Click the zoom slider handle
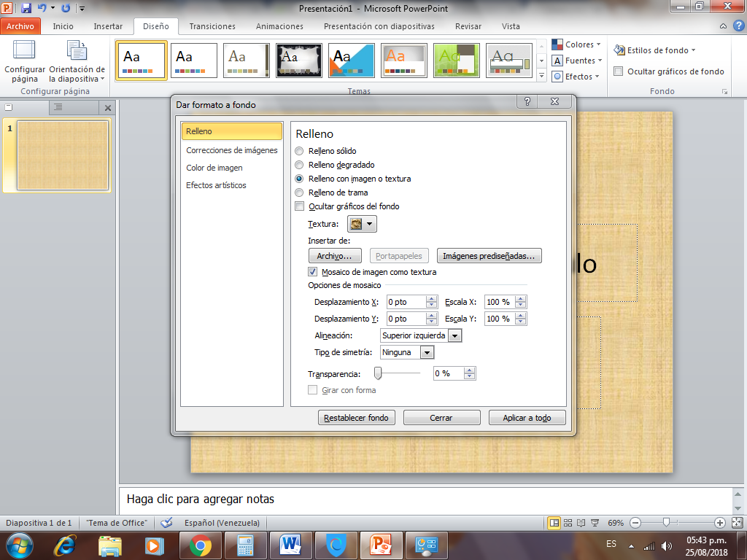 667,523
